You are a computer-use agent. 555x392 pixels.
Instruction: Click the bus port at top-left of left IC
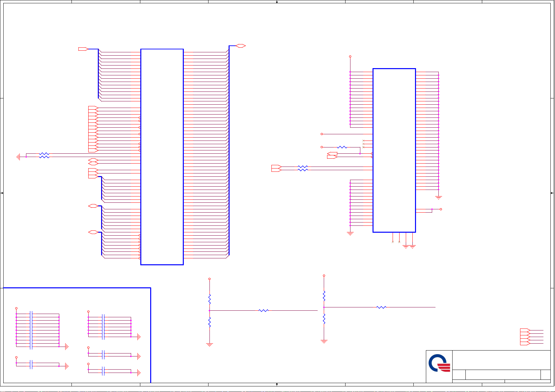pos(83,49)
